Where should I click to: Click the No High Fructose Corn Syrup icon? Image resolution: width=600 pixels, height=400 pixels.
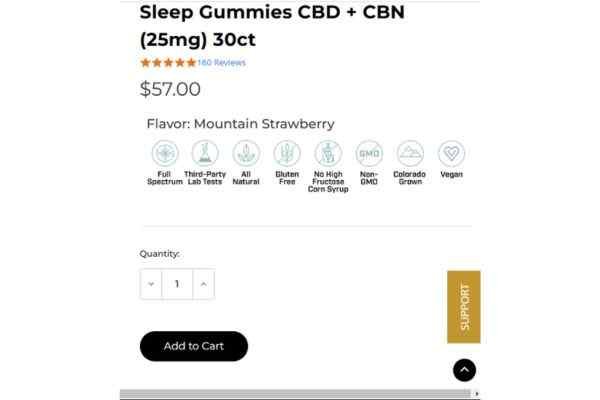pos(328,153)
